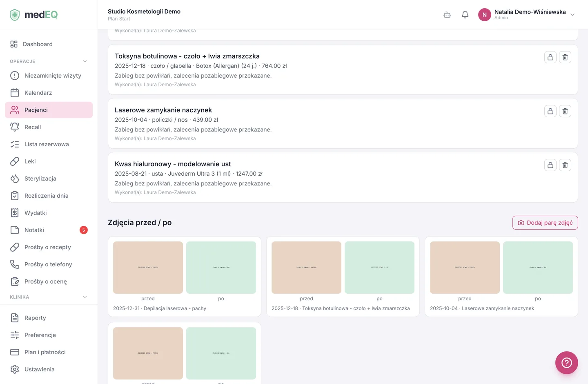The image size is (588, 384).
Task: Click the Rozliczenia dnia clipboard icon
Action: 15,196
